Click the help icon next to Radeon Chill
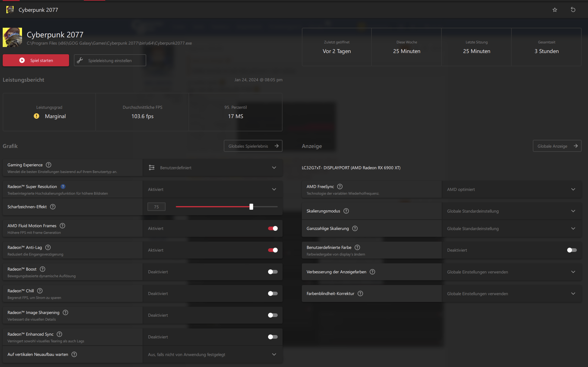Screen dimensions: 588x367 (40, 291)
